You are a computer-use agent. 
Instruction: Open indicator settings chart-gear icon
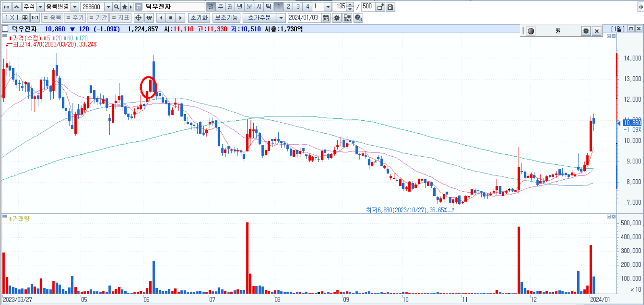tap(347, 18)
